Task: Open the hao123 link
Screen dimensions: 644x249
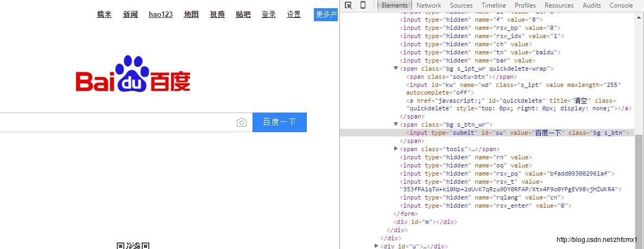Action: pos(161,14)
